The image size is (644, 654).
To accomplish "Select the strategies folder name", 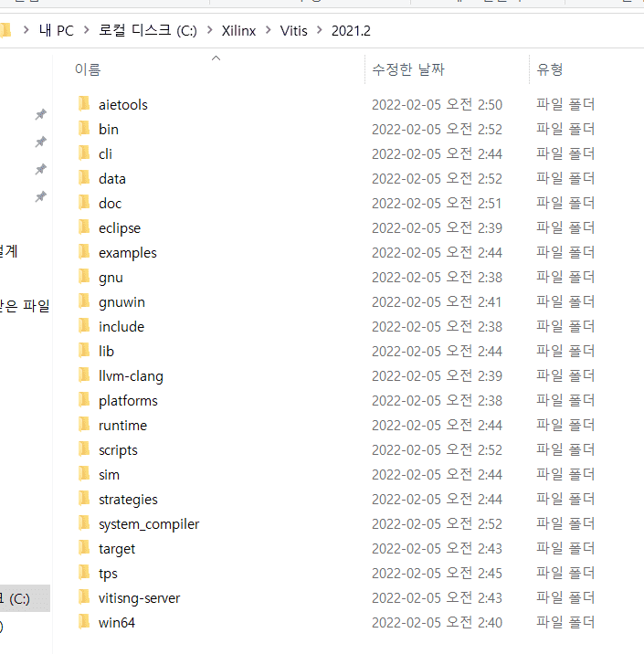I will click(x=128, y=500).
